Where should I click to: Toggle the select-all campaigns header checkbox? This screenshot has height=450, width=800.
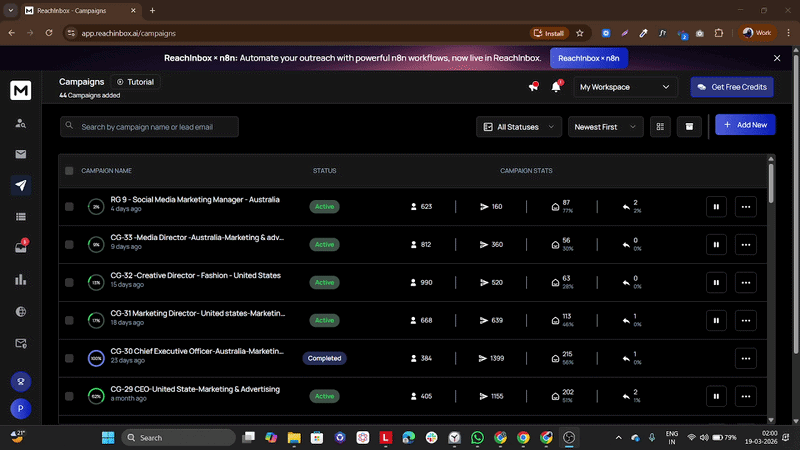[x=69, y=170]
